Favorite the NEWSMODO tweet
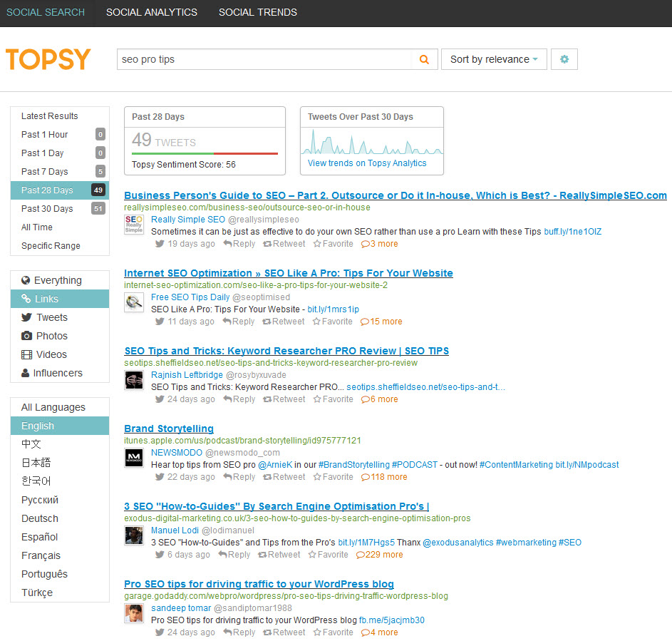This screenshot has height=641, width=672. pyautogui.click(x=333, y=477)
